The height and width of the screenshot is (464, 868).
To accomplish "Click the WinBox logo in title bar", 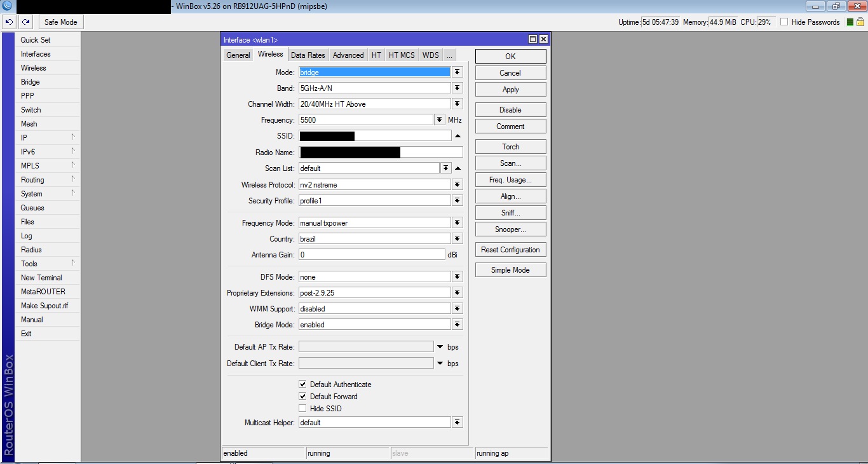I will coord(7,6).
